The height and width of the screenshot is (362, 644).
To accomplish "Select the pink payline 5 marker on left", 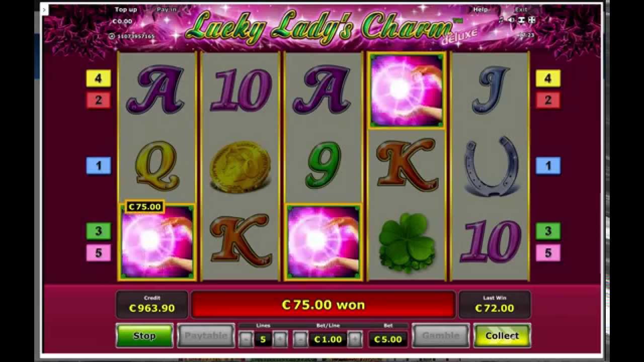I will point(98,253).
